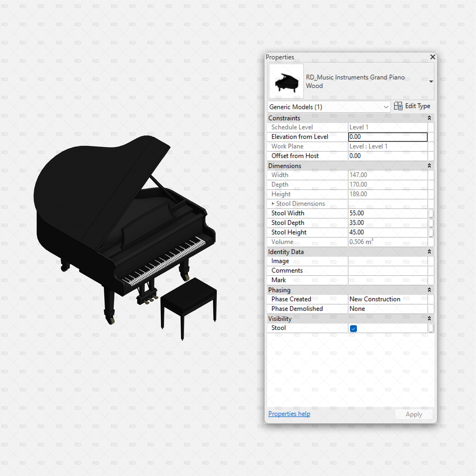Collapse the Phasing section
Viewport: 476px width, 476px height.
[x=429, y=290]
